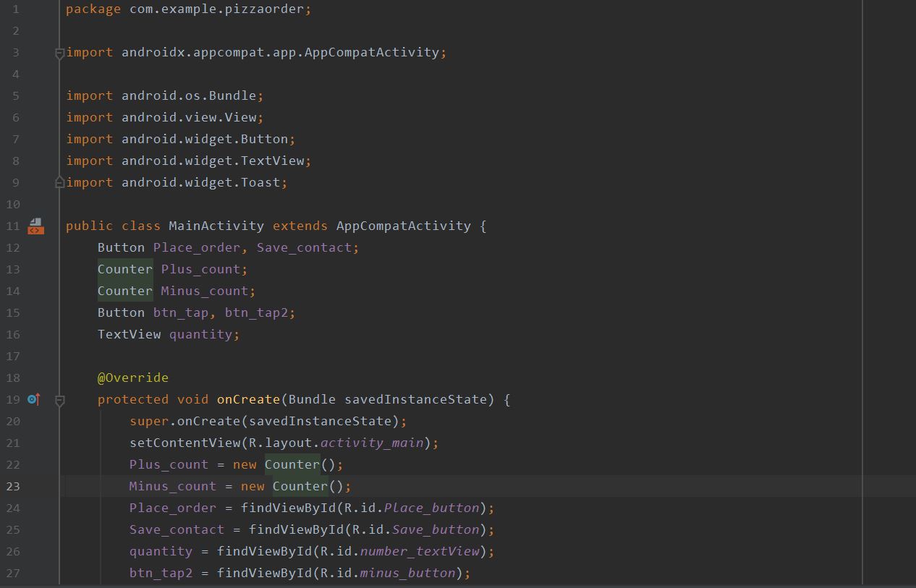
Task: Click the overriding-method arrow icon on line 19
Action: click(x=32, y=399)
